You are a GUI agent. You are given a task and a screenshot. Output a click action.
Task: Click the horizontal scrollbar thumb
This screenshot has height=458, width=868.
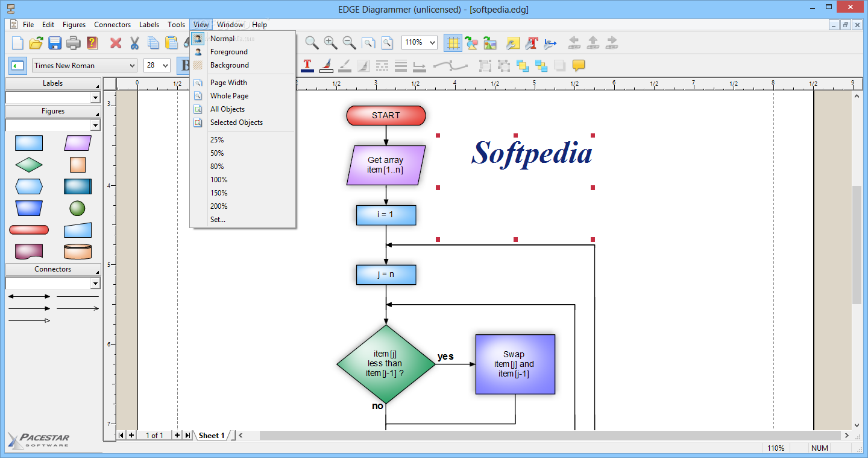click(x=550, y=435)
